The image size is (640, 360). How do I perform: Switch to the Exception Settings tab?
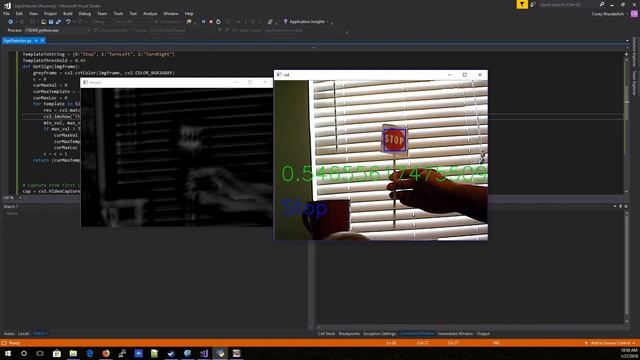(x=380, y=333)
